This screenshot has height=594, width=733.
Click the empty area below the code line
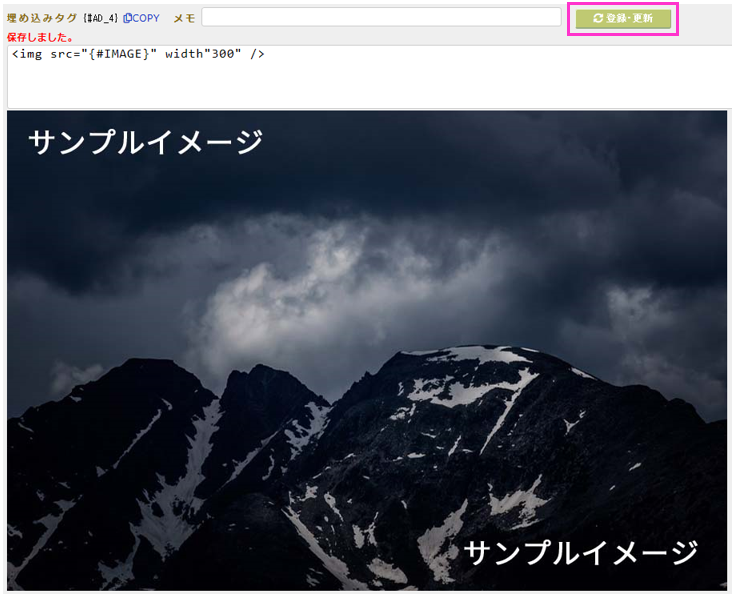(x=360, y=88)
